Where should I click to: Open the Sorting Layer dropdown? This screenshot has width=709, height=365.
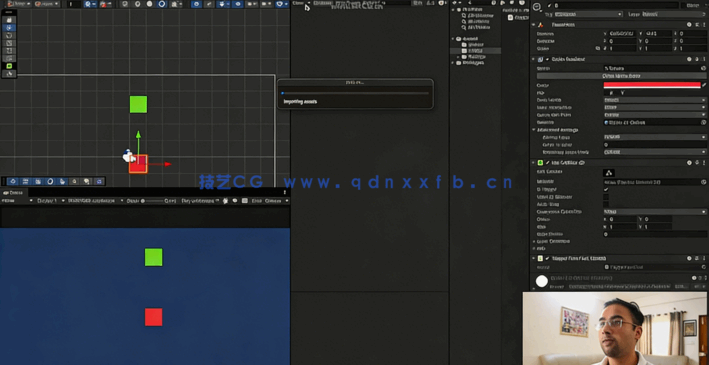point(655,137)
